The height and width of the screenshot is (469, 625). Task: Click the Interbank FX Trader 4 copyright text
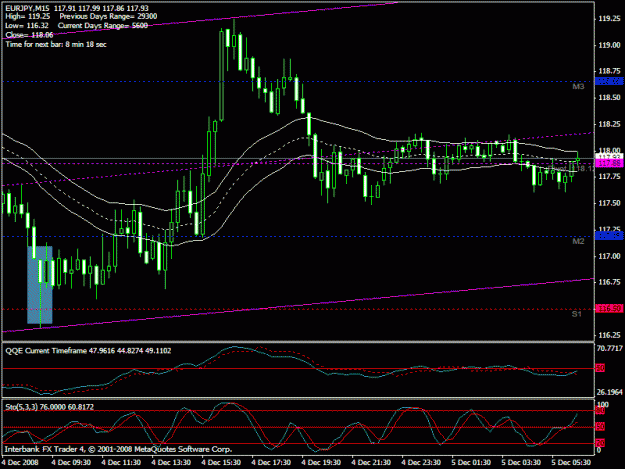(118, 449)
